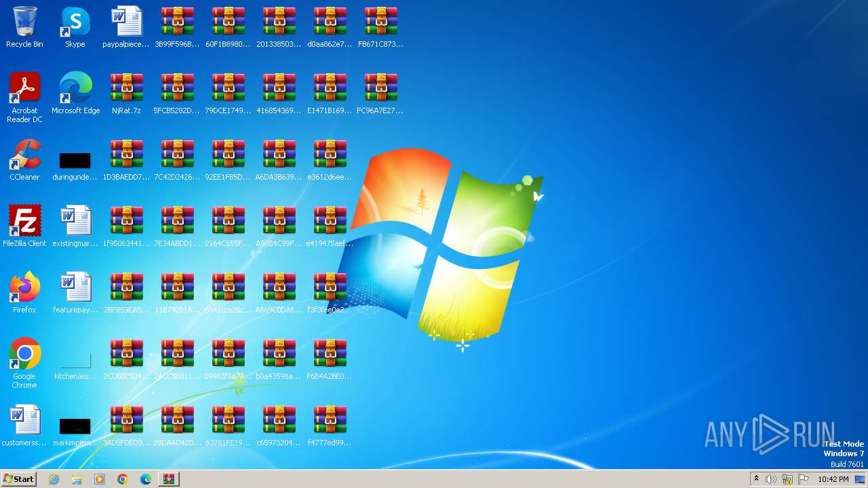
Task: Select the f4777ed99 archive file
Action: click(x=330, y=426)
